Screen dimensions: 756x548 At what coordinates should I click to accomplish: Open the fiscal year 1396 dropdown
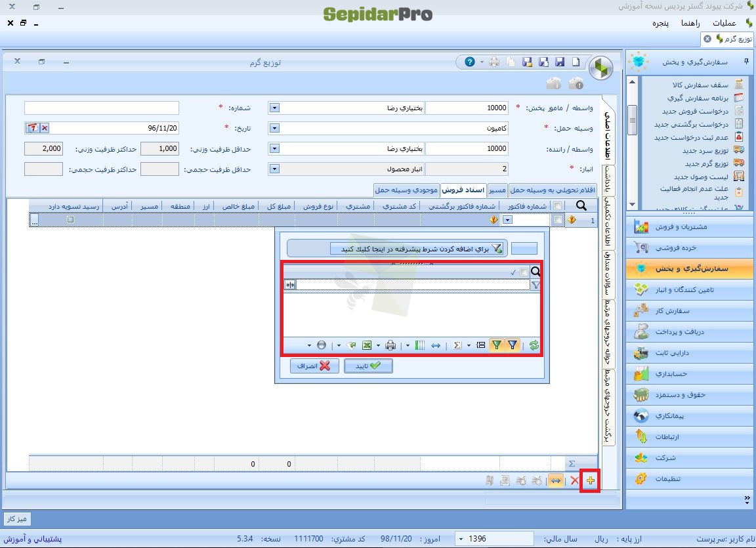[461, 538]
